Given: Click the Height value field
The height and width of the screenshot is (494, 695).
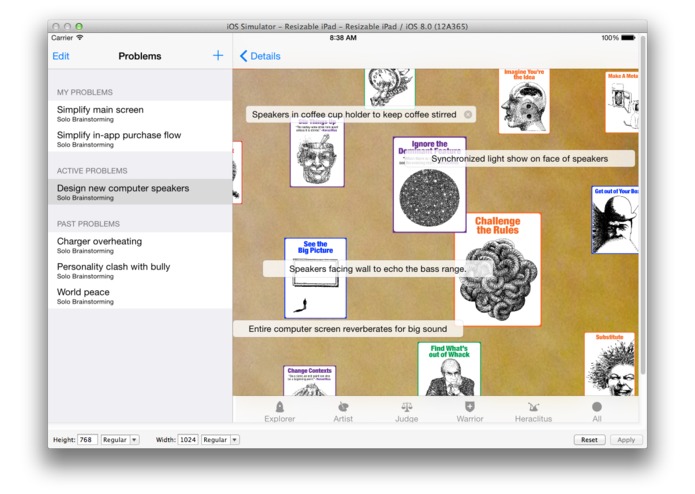Looking at the screenshot, I should (87, 440).
